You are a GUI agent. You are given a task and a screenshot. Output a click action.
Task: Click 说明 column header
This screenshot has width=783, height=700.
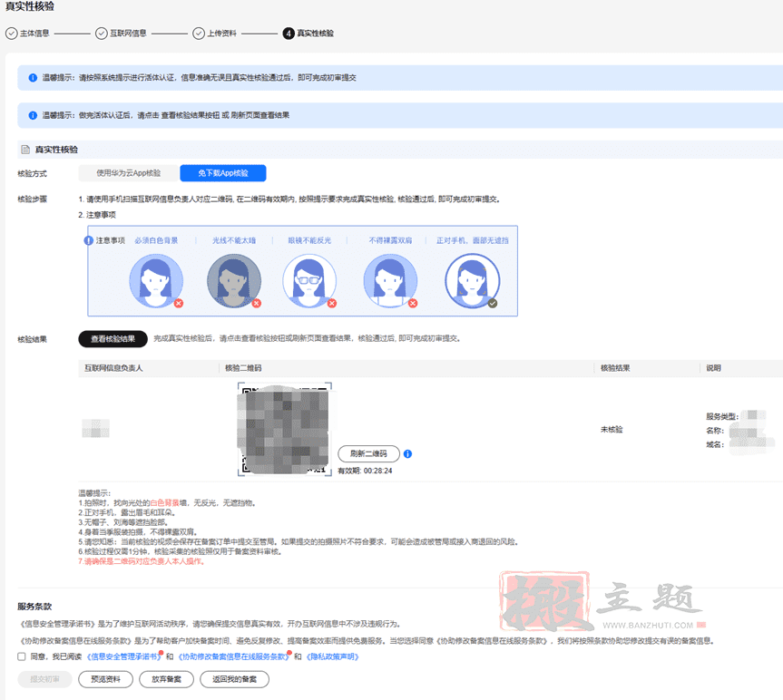pyautogui.click(x=713, y=368)
